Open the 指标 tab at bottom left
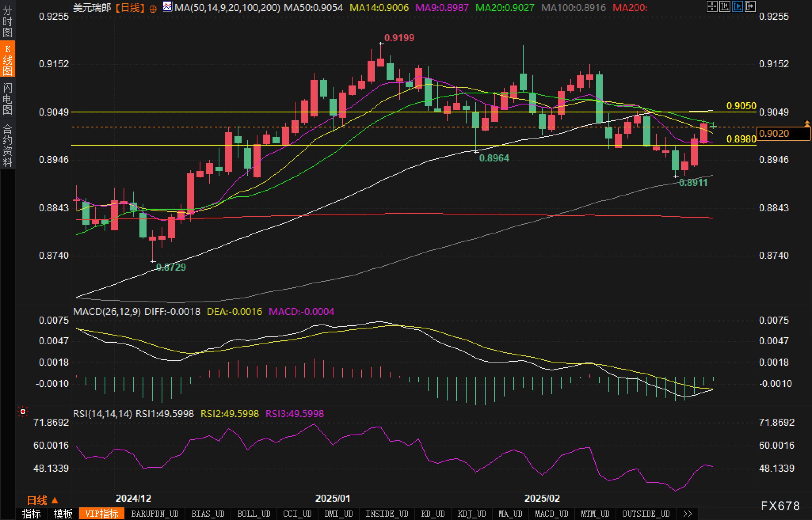This screenshot has height=520, width=812. 31,514
